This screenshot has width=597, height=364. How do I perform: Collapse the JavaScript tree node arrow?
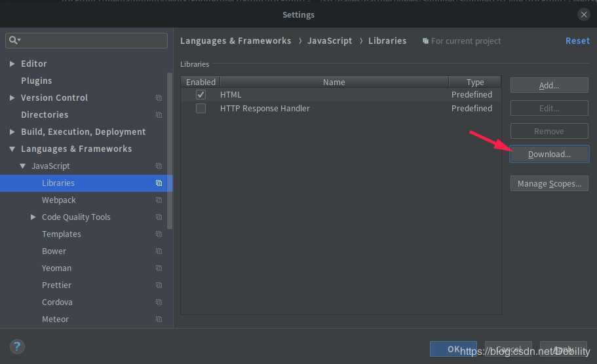(x=22, y=166)
